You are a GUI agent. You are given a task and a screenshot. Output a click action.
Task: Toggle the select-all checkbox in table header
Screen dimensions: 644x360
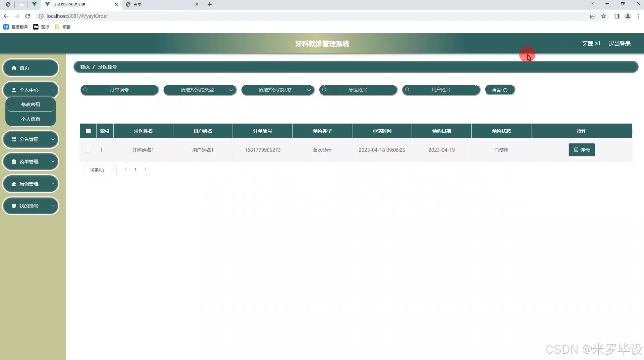88,131
